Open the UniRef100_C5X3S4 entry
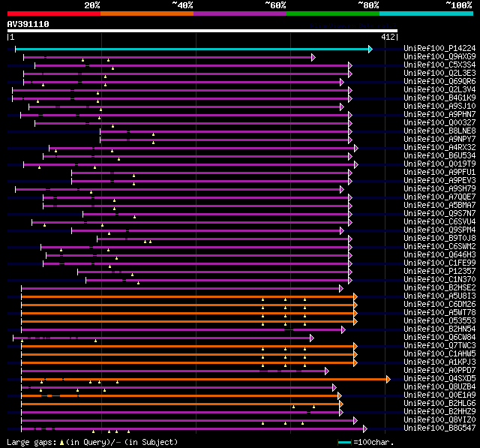 (439, 65)
